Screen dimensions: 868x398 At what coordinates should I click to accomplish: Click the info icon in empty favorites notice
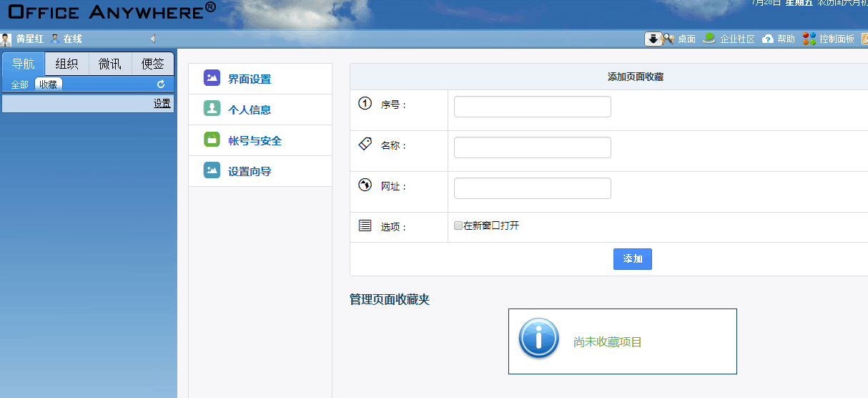539,338
